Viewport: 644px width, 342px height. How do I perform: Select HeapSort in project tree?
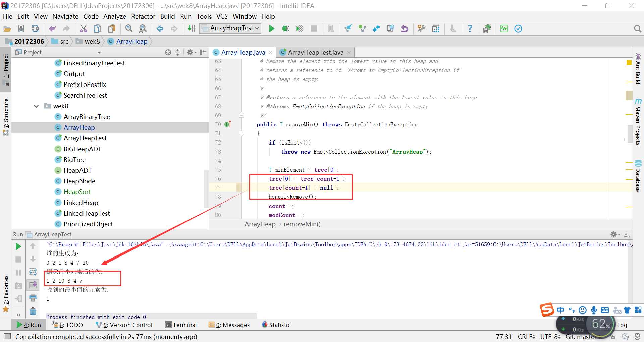(x=77, y=192)
